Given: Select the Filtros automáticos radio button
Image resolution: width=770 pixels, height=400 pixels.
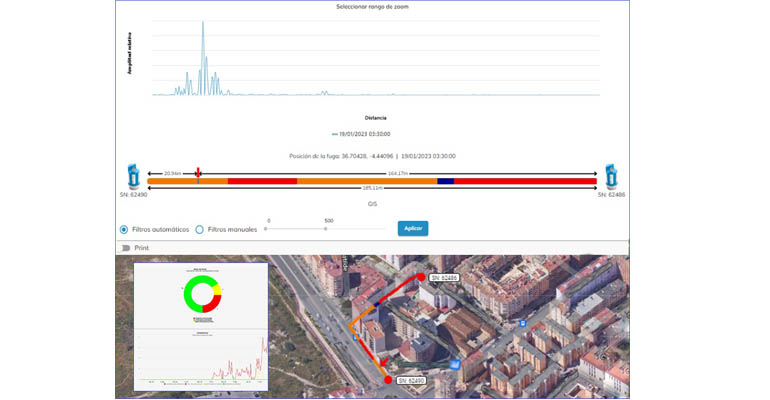Looking at the screenshot, I should [124, 230].
